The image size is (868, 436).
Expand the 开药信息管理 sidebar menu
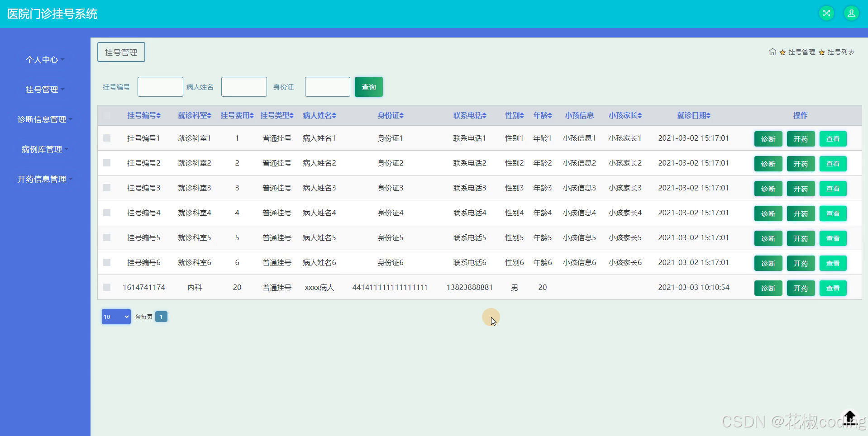coord(45,179)
